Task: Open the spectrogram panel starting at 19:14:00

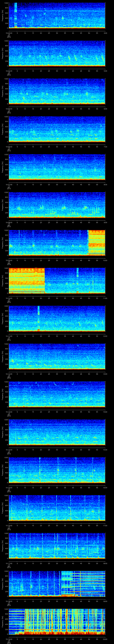Action: click(57, 432)
